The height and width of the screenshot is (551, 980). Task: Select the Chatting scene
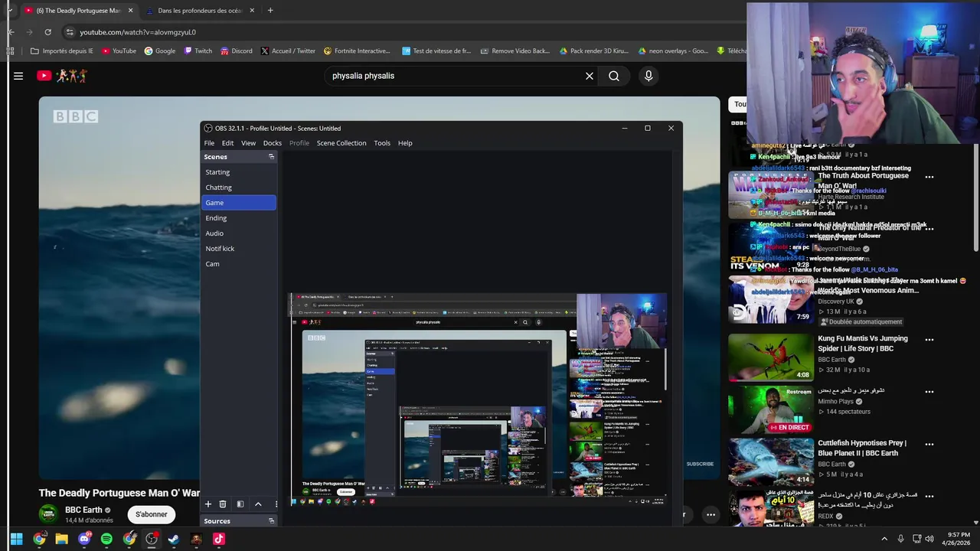coord(239,187)
